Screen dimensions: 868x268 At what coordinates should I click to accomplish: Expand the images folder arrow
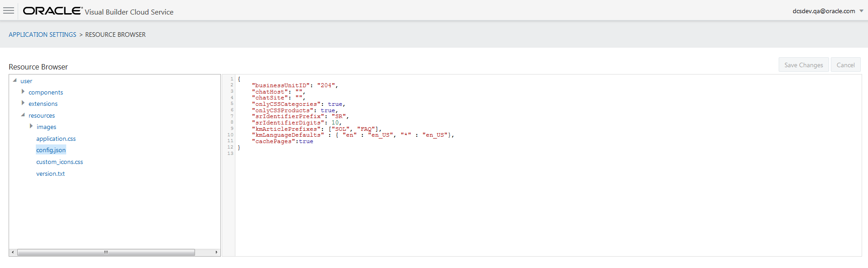(x=31, y=126)
